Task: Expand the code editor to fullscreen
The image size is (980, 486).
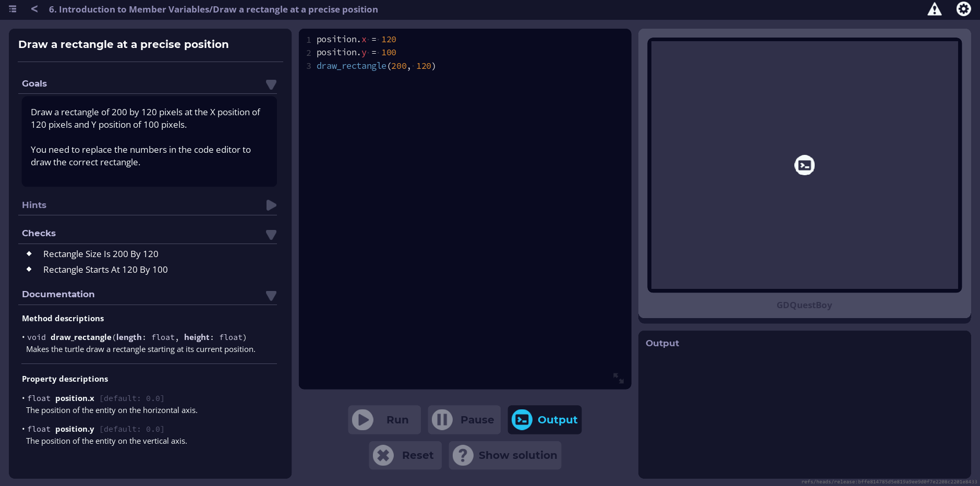Action: pyautogui.click(x=618, y=379)
